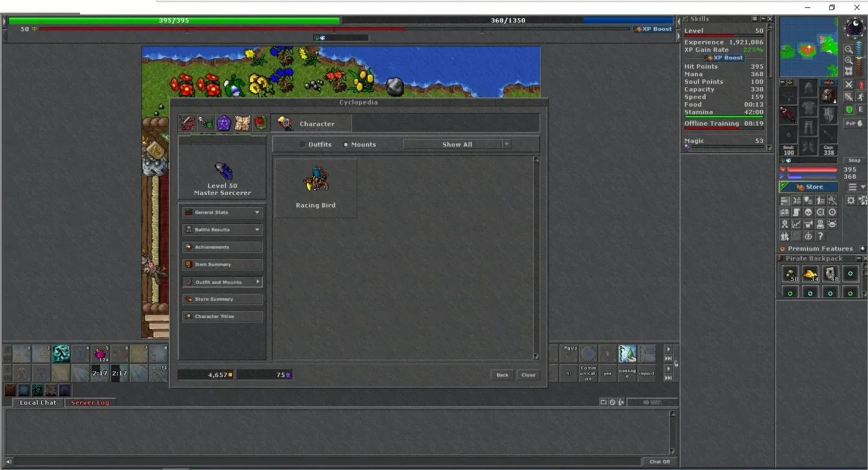Screen dimensions: 868x470
Task: Click the backpack equipment slot
Action: pyautogui.click(x=829, y=95)
